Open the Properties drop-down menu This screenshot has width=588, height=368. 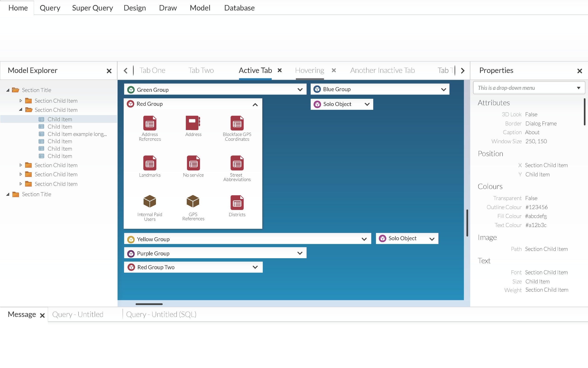[x=578, y=88]
